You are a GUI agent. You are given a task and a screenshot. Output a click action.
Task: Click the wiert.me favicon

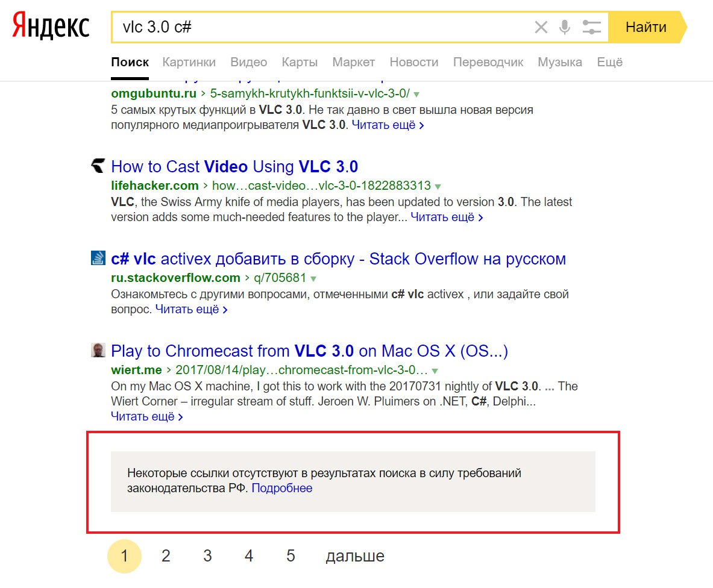pos(98,351)
